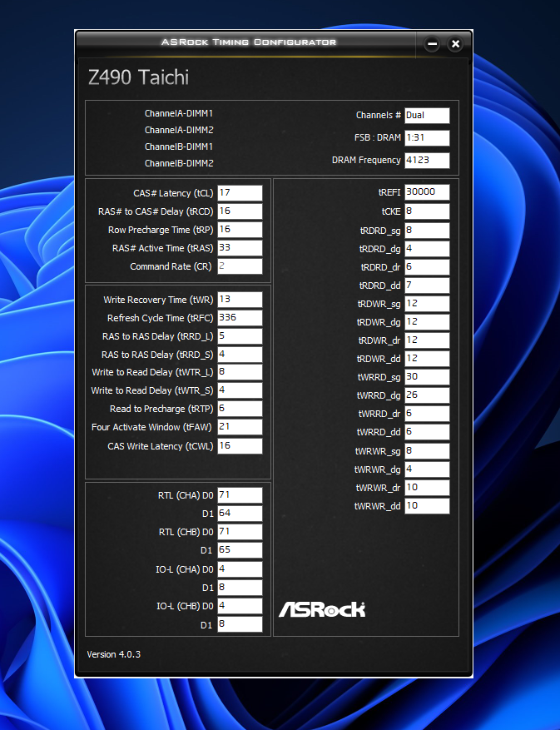Click the ChannelB-DIMM1 label
This screenshot has width=560, height=730.
click(179, 146)
